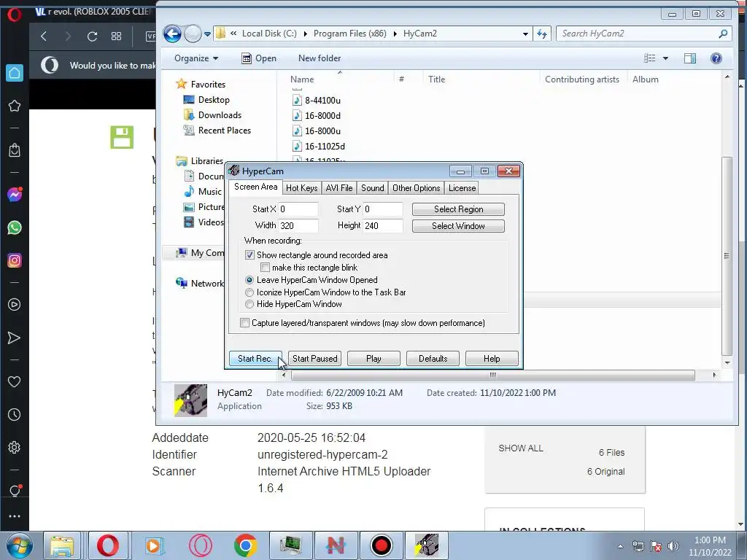Image resolution: width=747 pixels, height=560 pixels.
Task: Click the Opera reload icon
Action: click(93, 36)
